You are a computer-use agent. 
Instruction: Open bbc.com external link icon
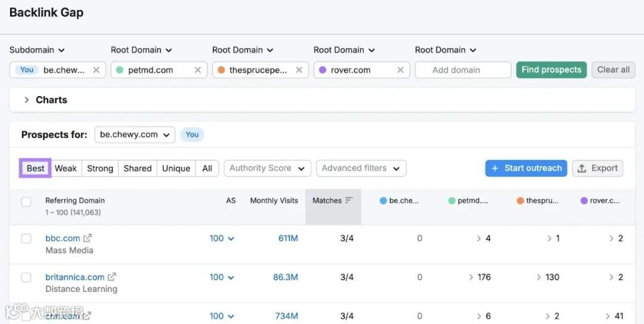[88, 238]
